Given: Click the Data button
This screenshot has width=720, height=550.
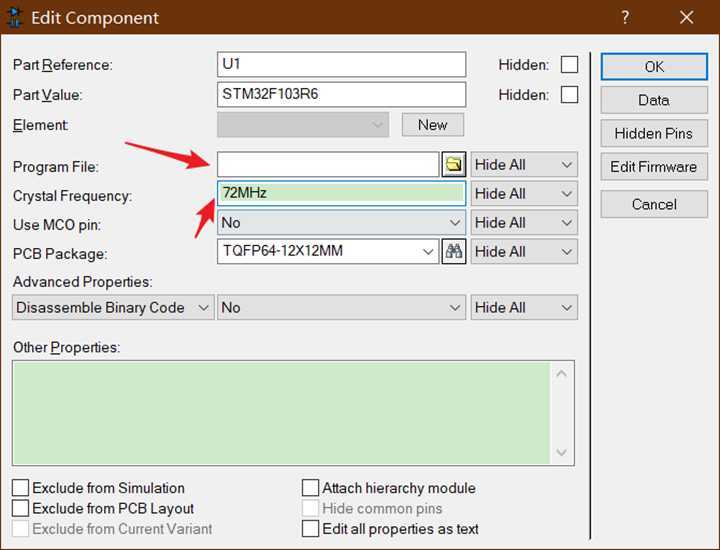Looking at the screenshot, I should pyautogui.click(x=654, y=100).
